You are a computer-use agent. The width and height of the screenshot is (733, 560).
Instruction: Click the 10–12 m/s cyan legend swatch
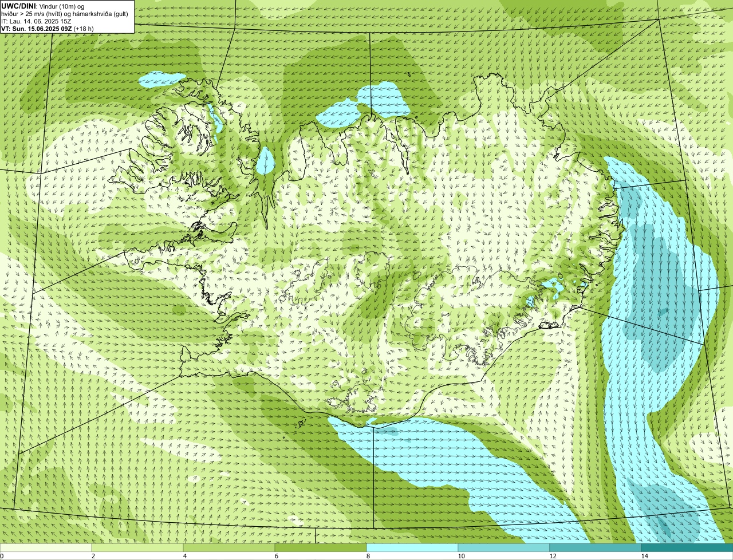point(504,547)
